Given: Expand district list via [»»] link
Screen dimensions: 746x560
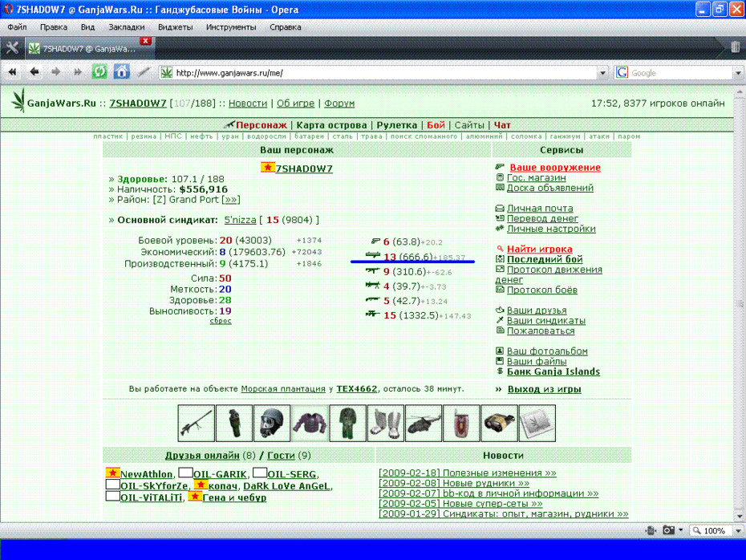Looking at the screenshot, I should coord(231,200).
